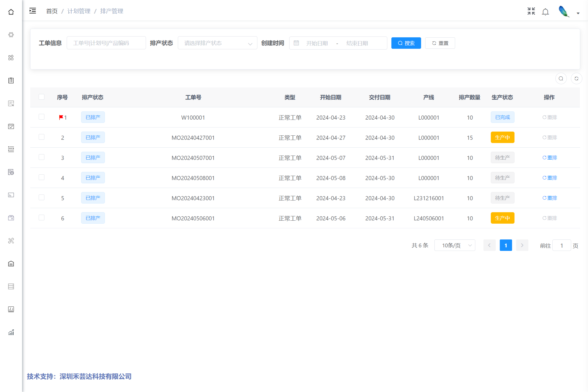Open user avatar dropdown arrow
The width and height of the screenshot is (588, 392).
(578, 13)
